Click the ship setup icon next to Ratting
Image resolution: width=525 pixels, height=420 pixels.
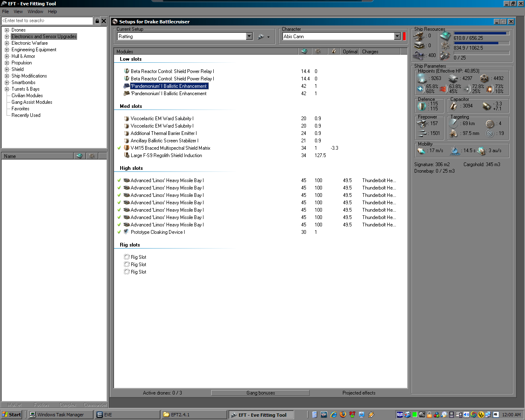click(261, 37)
